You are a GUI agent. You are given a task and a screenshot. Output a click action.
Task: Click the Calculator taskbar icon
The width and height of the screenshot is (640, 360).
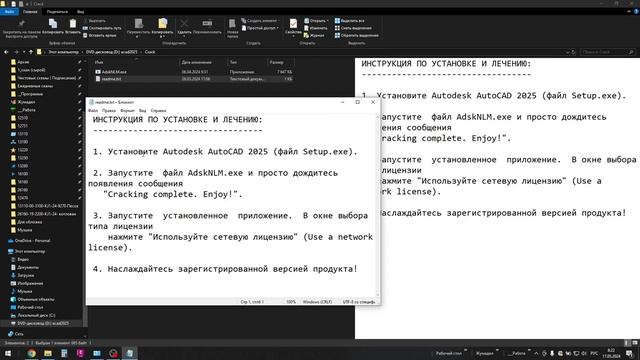point(64,353)
